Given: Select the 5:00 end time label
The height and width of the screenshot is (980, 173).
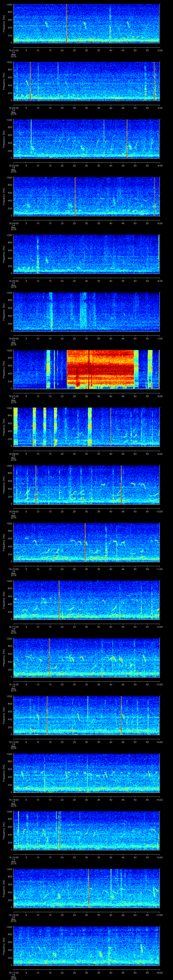Looking at the screenshot, I should click(x=160, y=223).
